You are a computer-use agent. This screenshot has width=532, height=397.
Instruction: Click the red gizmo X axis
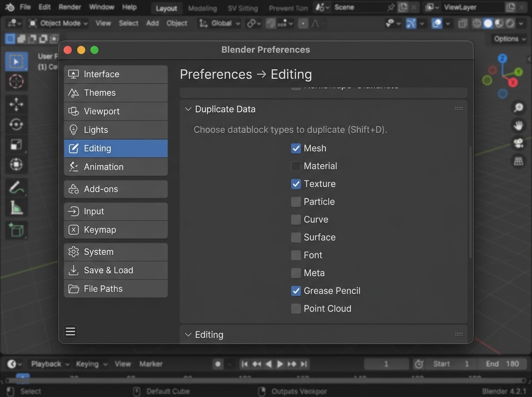[x=513, y=82]
